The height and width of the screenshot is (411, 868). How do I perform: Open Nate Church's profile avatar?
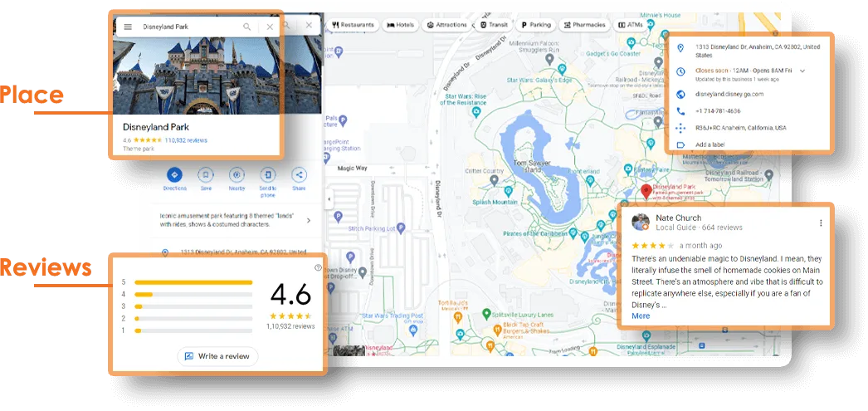641,223
